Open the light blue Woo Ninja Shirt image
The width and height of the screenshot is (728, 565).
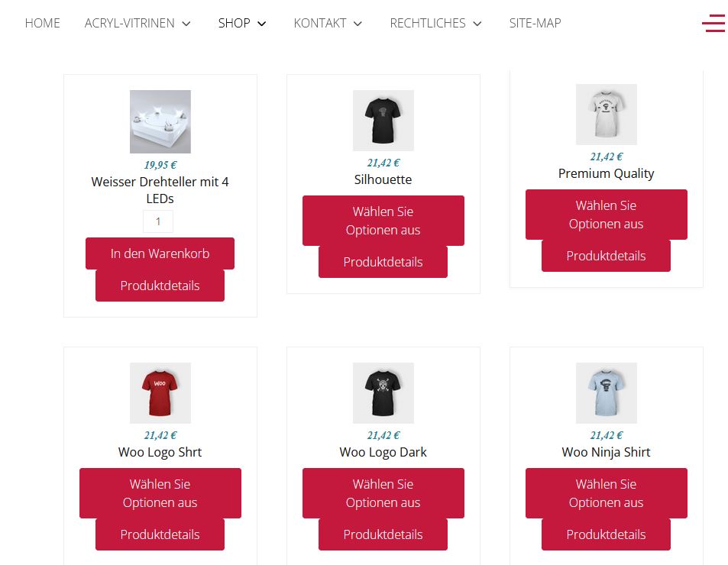click(x=607, y=393)
